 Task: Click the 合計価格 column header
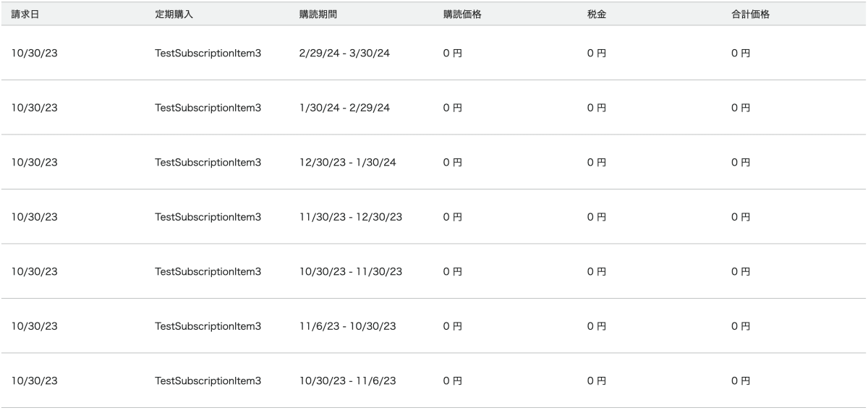click(x=750, y=14)
